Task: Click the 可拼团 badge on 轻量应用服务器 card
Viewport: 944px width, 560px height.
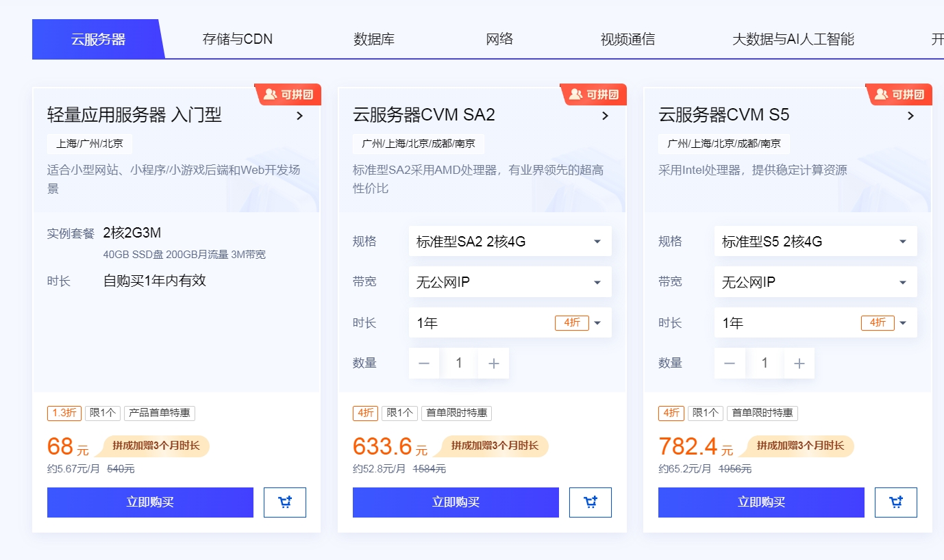Action: click(x=288, y=94)
